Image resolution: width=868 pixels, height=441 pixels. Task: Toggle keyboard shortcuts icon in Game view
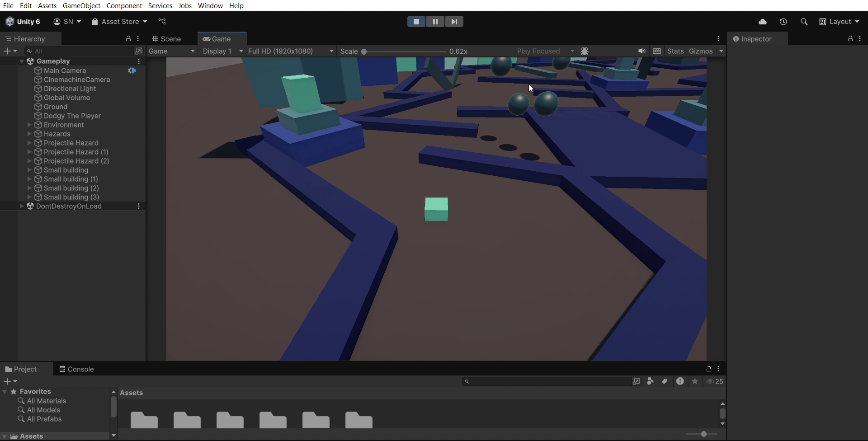657,51
